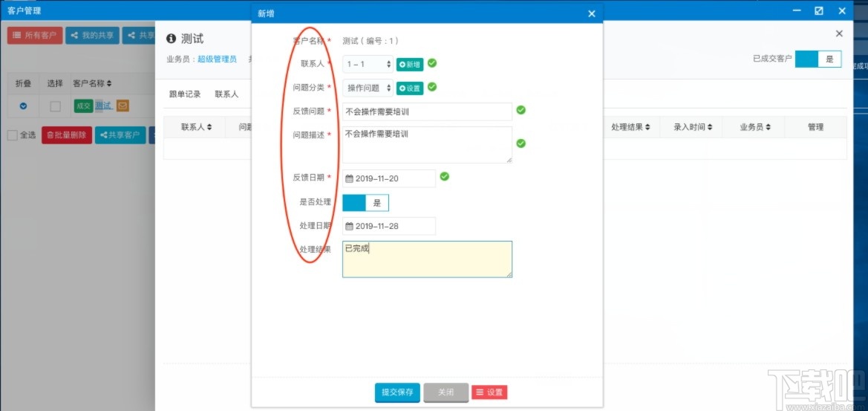Click the calendar icon in 反馈日期 field
Screen dimensions: 868x411
349,178
